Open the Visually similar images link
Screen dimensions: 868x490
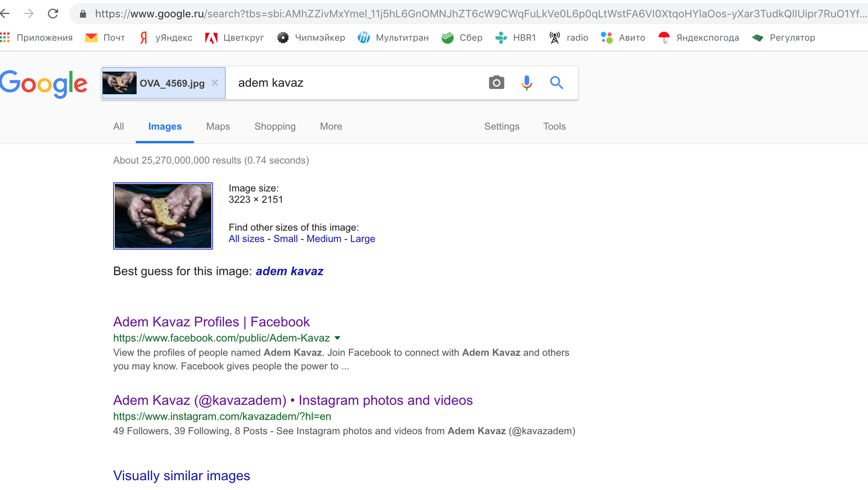(181, 476)
